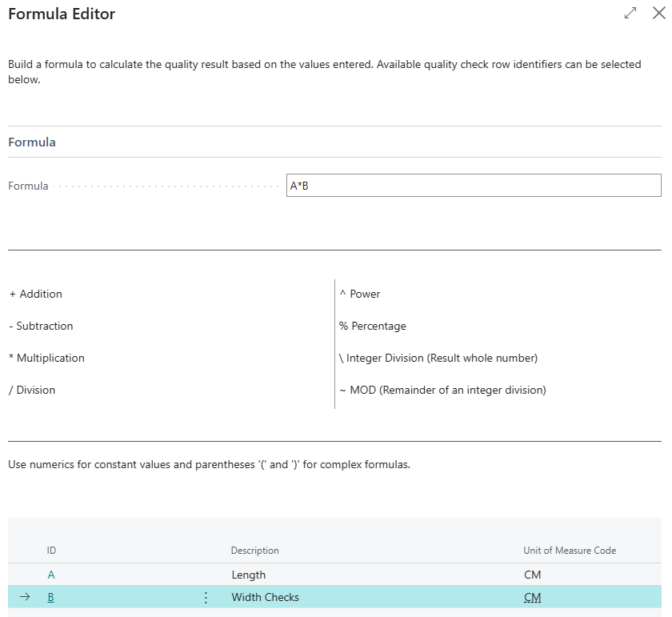
Task: Click the + Addition operator
Action: [36, 294]
